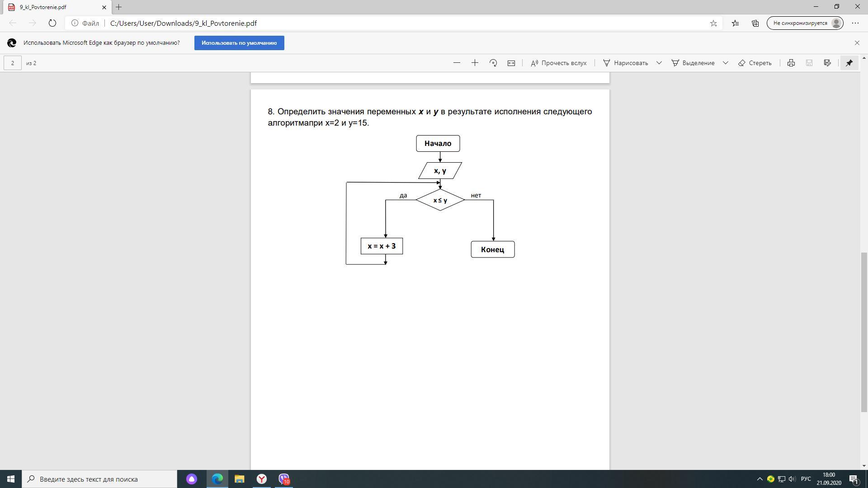Click the profile button Не синхронизируется
Viewport: 868px width, 488px height.
tap(805, 23)
